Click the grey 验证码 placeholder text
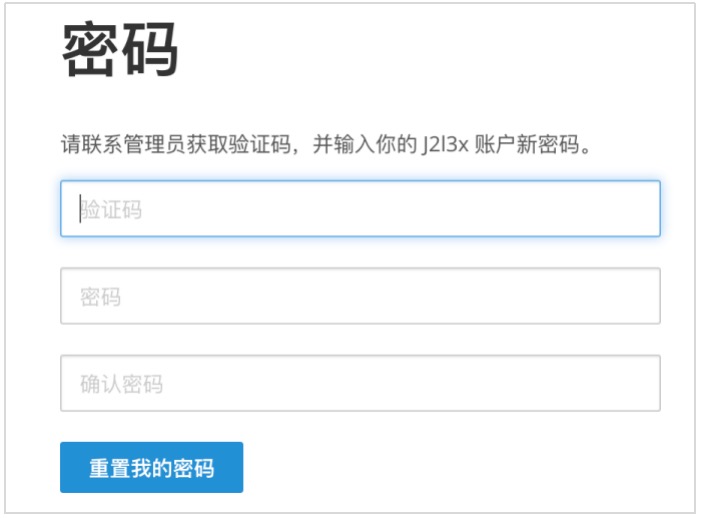 click(x=111, y=209)
